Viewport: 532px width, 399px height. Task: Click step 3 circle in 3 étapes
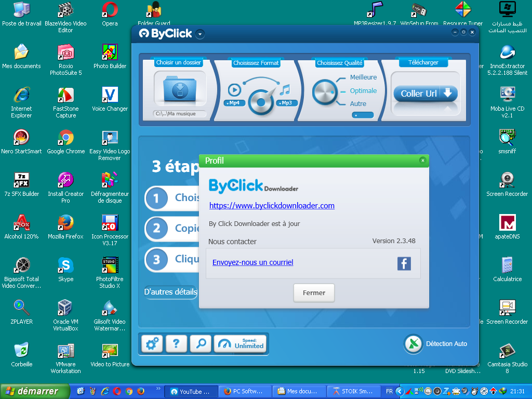tap(156, 260)
